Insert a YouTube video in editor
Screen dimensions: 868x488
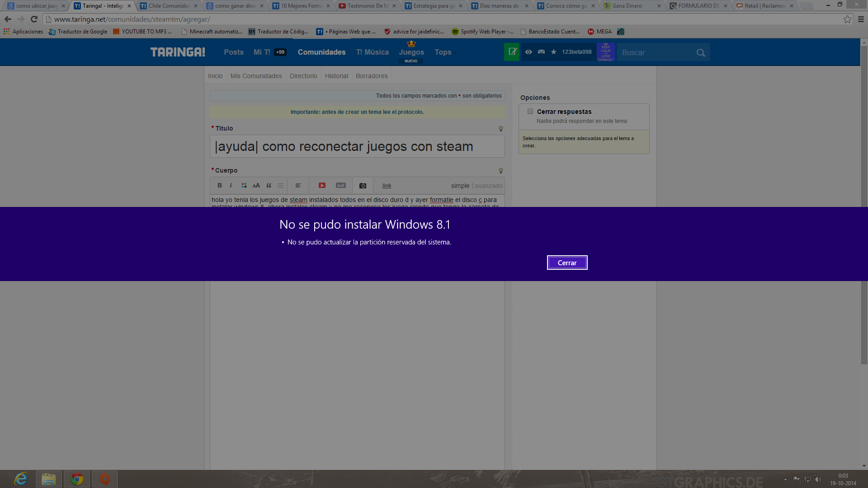pyautogui.click(x=322, y=185)
